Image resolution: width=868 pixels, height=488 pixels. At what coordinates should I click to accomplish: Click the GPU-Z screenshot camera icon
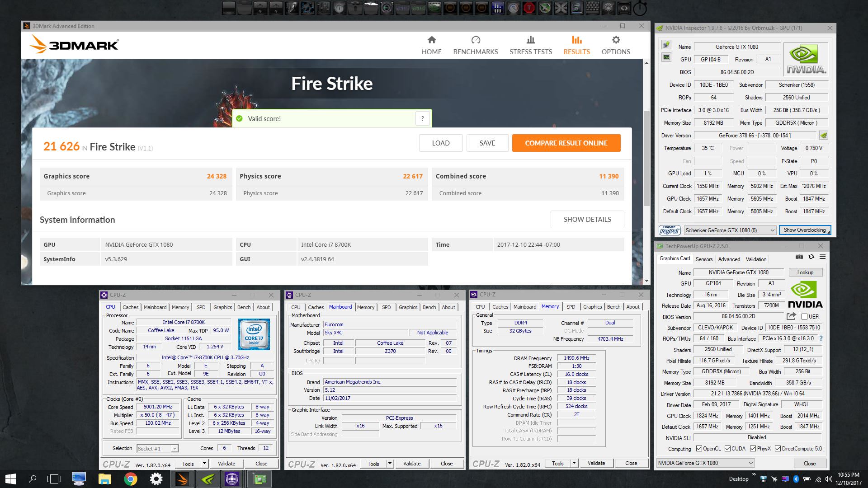[x=799, y=257]
